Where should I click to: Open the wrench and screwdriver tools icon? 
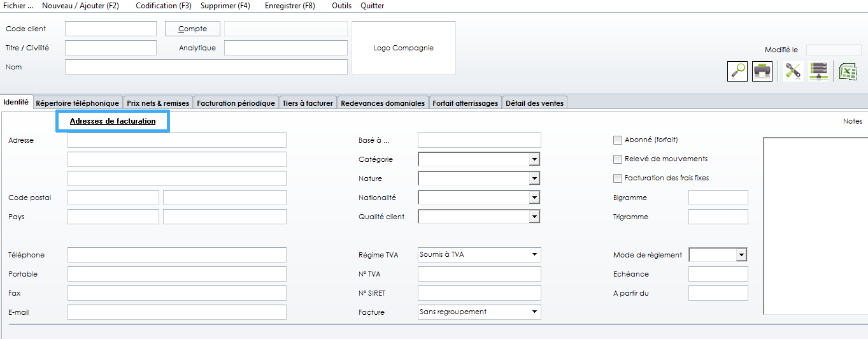(x=793, y=71)
